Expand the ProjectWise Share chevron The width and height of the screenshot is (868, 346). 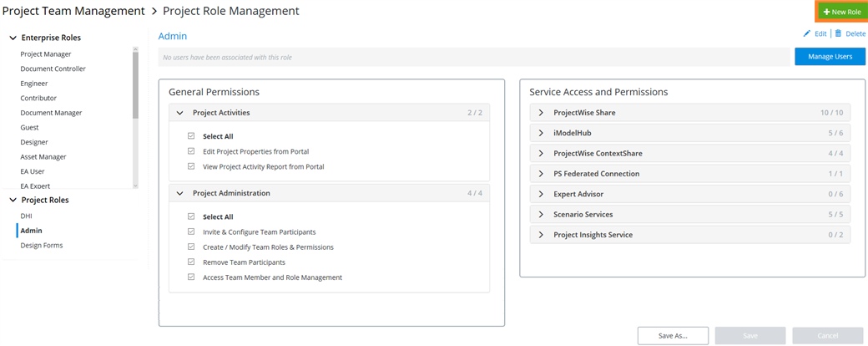coord(541,113)
